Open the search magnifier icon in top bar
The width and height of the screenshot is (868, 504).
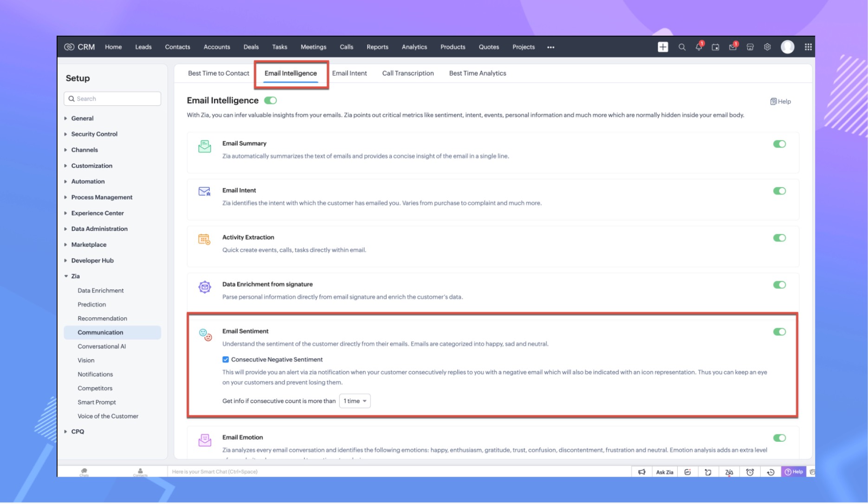(x=681, y=47)
